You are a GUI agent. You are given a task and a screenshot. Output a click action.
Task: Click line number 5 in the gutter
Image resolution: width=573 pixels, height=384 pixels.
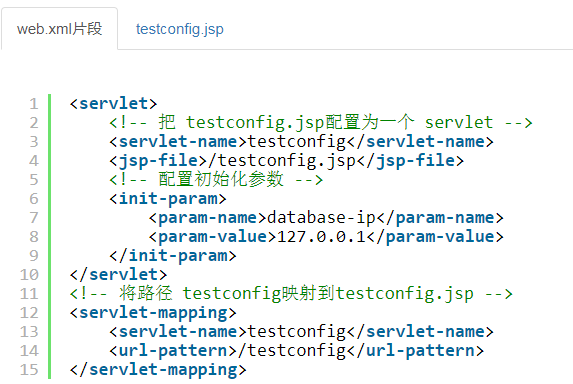tap(34, 180)
